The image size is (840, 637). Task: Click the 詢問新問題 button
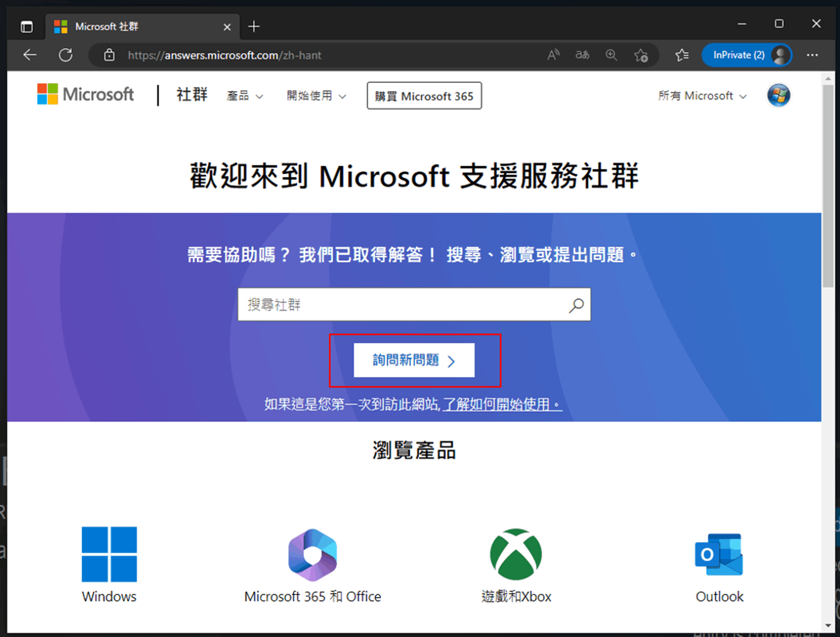click(x=414, y=360)
